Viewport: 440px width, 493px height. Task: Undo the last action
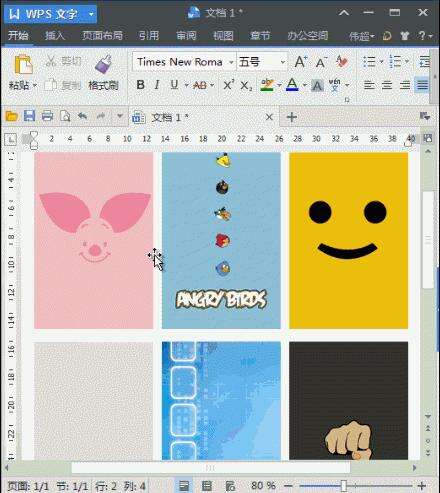point(83,116)
